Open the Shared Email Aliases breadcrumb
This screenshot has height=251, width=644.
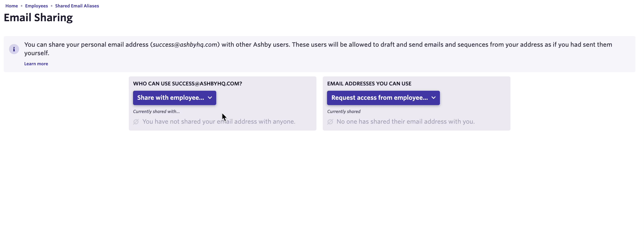(77, 6)
